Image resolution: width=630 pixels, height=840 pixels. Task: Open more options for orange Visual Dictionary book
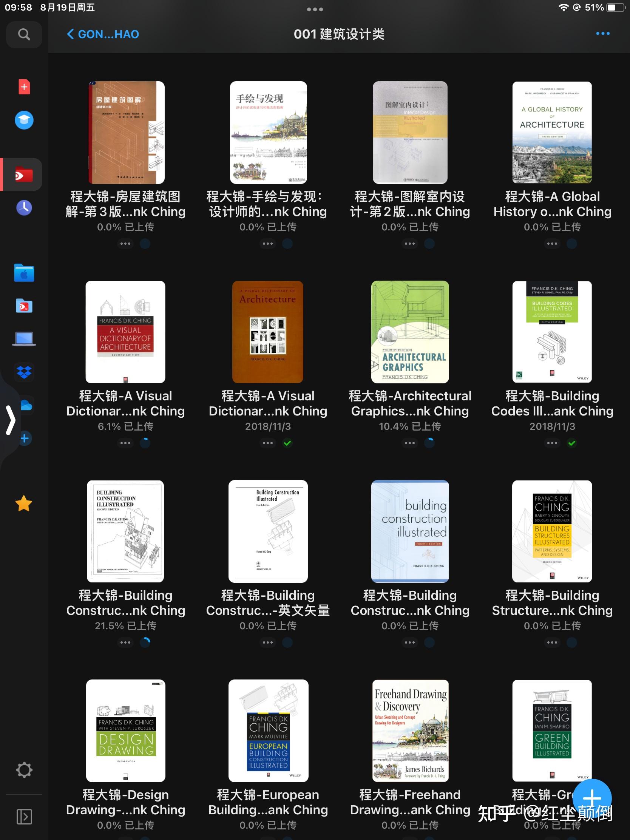(x=268, y=443)
